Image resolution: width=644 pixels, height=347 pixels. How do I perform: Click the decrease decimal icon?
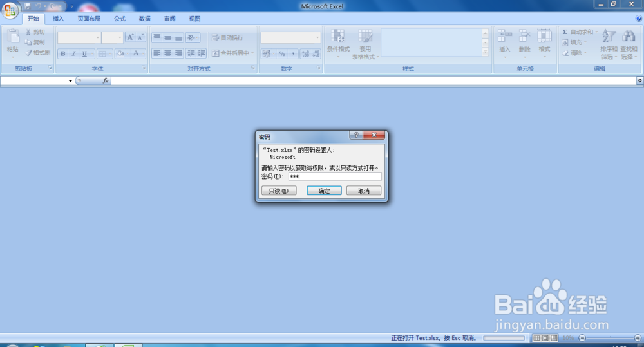(x=316, y=53)
